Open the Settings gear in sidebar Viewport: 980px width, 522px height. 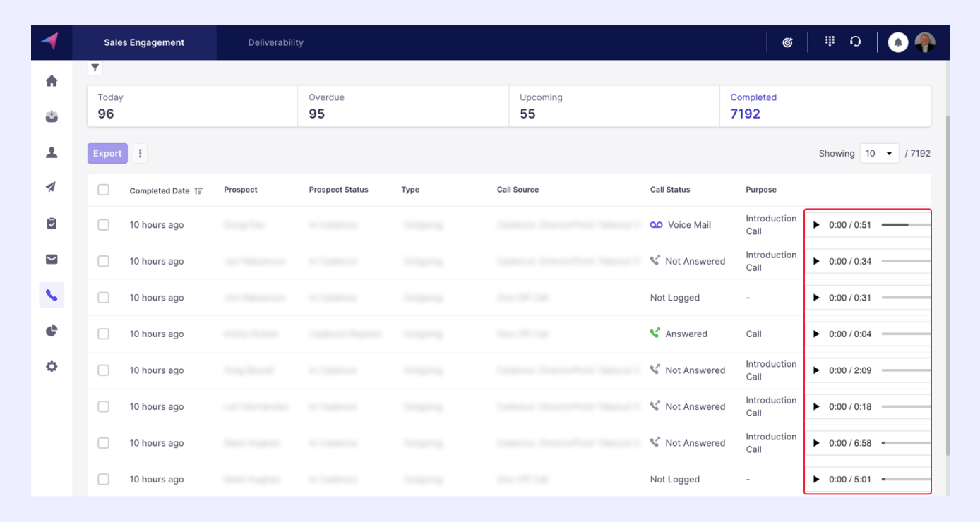[x=52, y=367]
